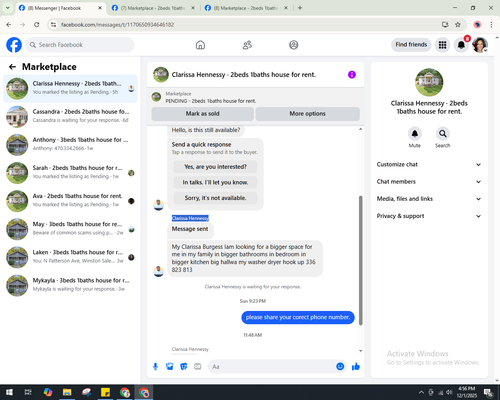Go to the Home feed icon

pyautogui.click(x=200, y=45)
